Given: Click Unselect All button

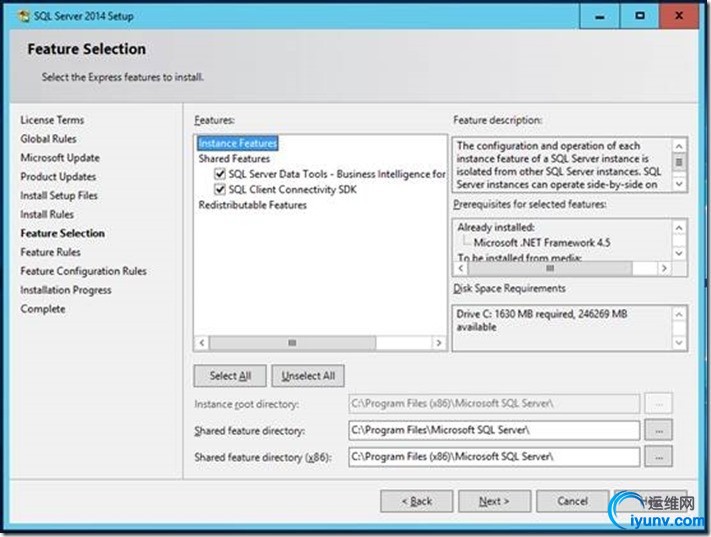Looking at the screenshot, I should [308, 376].
